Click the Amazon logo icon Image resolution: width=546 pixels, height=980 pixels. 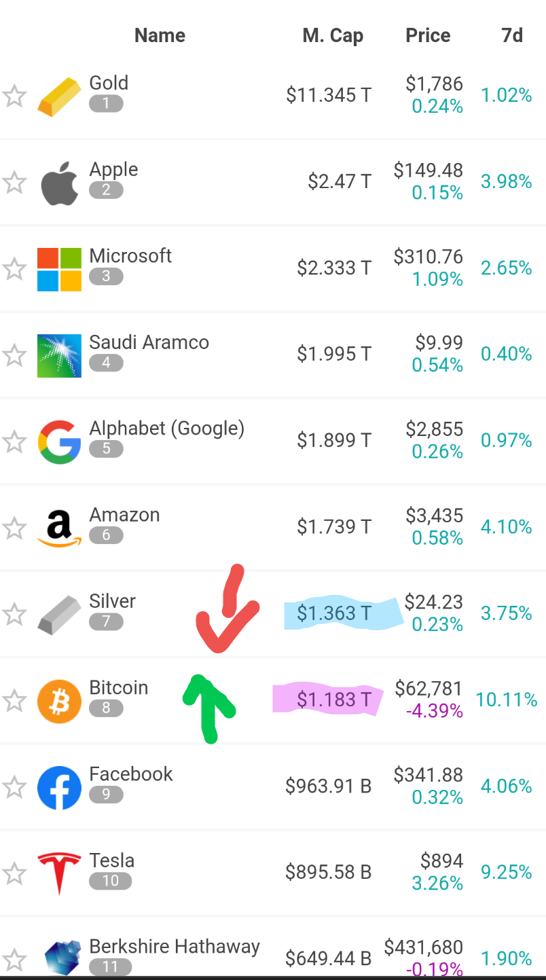click(59, 528)
